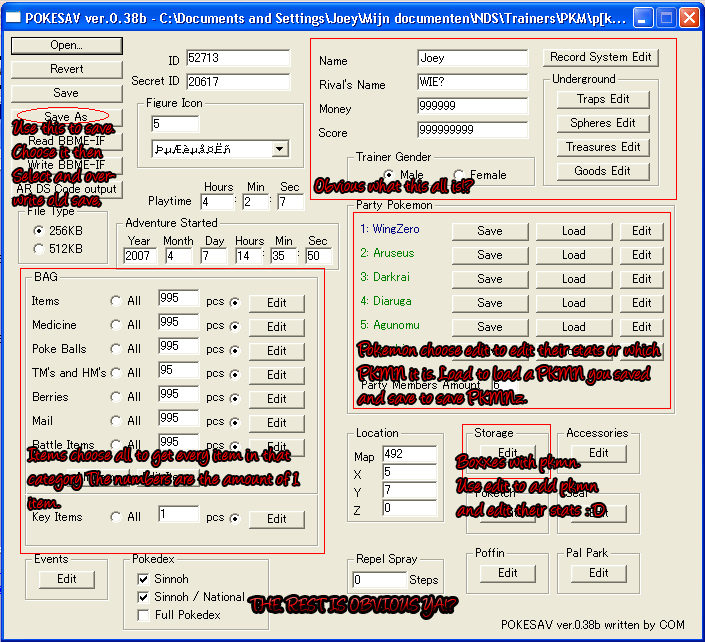Enable the Full Pokedex checkbox

click(x=143, y=615)
